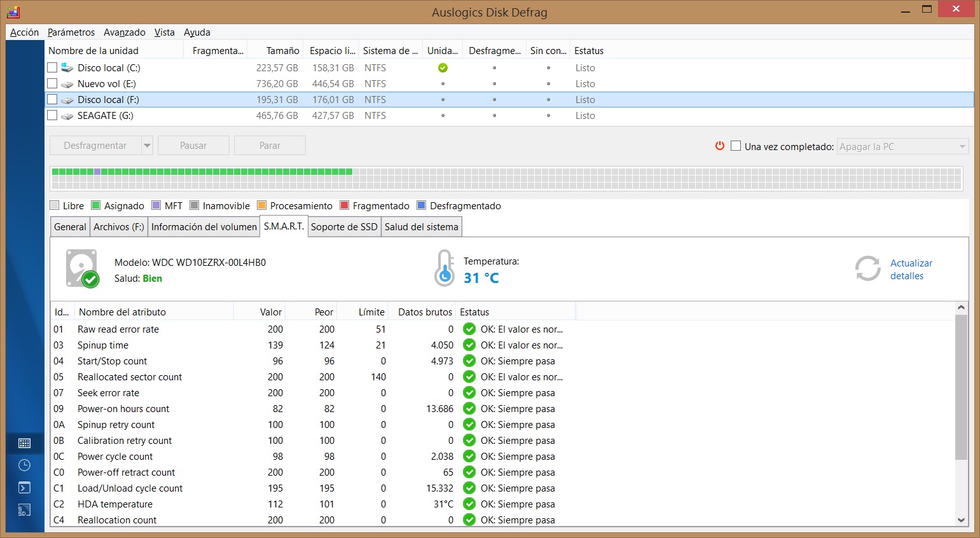980x538 pixels.
Task: Click the SEAGATE (G:) drive icon
Action: pyautogui.click(x=67, y=116)
